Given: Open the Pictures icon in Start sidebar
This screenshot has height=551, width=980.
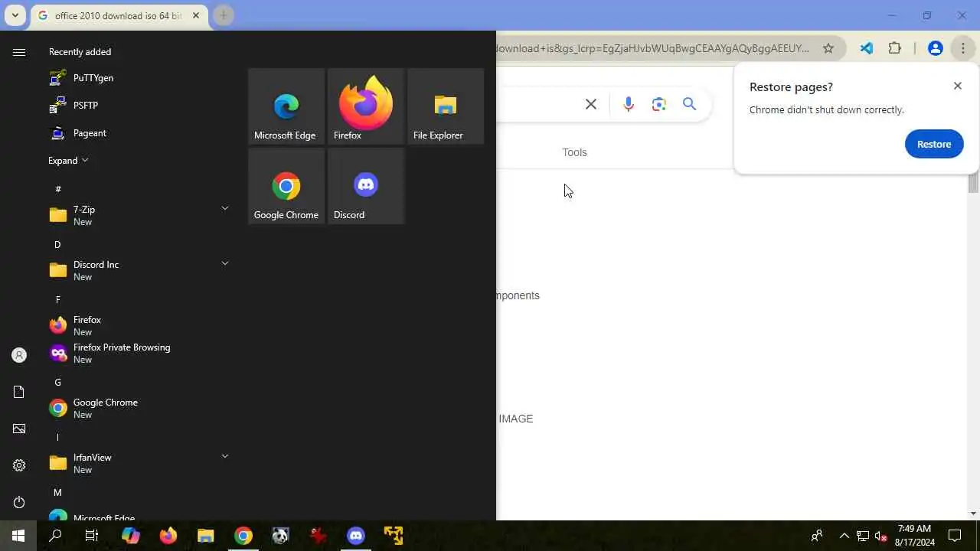Looking at the screenshot, I should pos(19,429).
